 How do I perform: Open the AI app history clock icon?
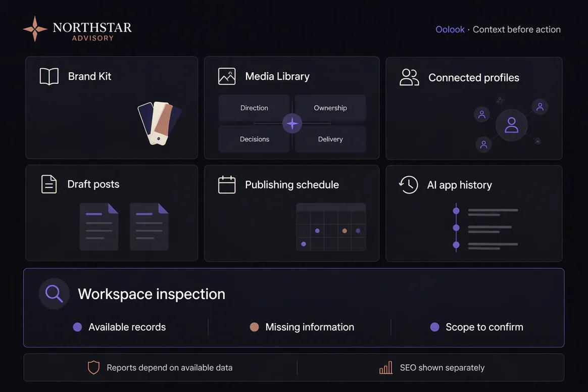click(x=408, y=184)
